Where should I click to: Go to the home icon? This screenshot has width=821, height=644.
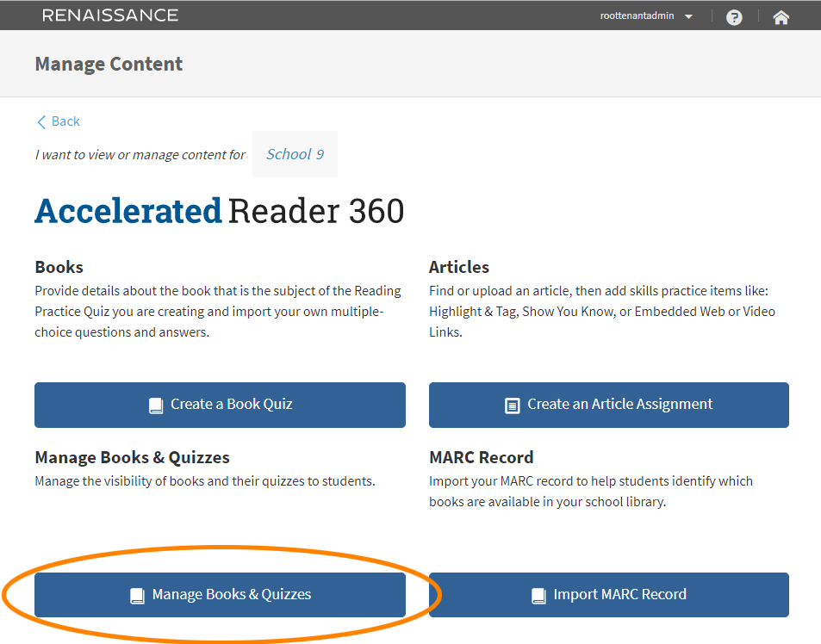(x=781, y=17)
